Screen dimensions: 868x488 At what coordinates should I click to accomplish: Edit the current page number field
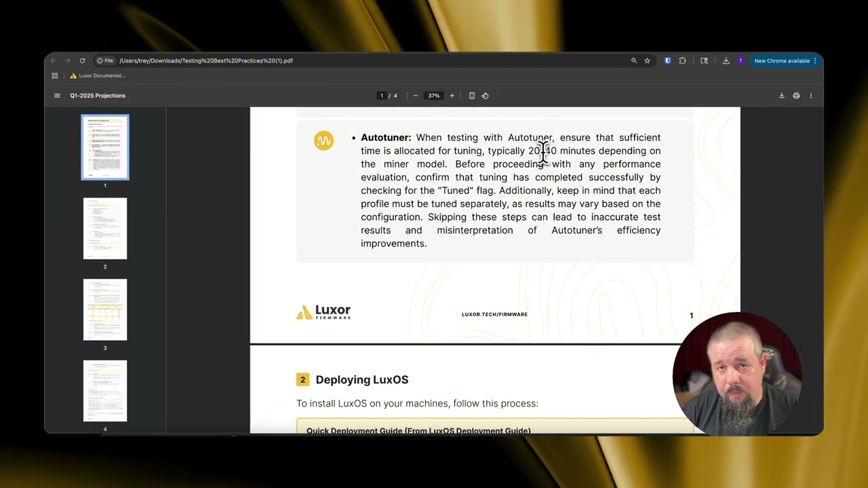tap(382, 96)
